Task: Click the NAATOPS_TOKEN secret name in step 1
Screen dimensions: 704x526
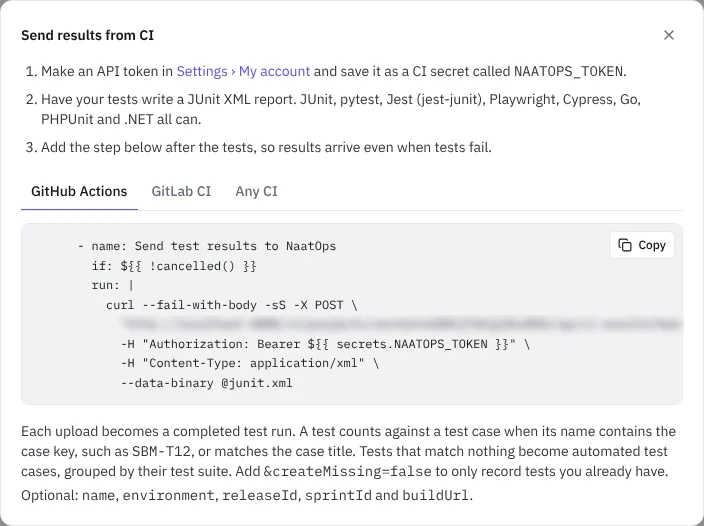Action: [x=568, y=71]
